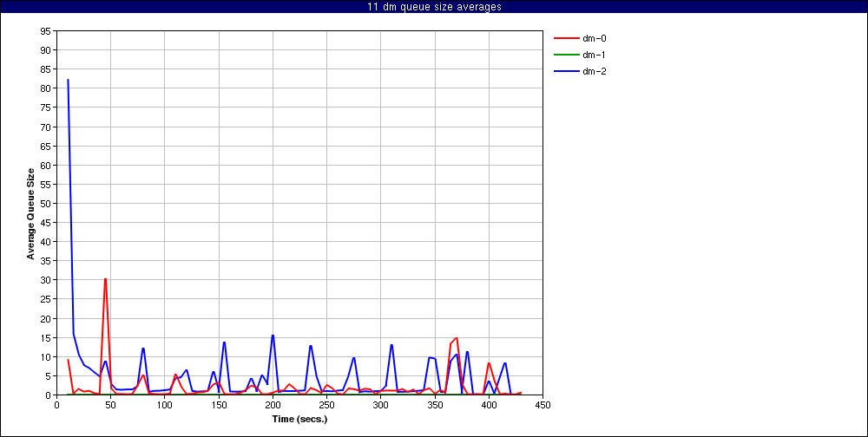868x437 pixels.
Task: Click the y-axis tick label 95
Action: 47,31
